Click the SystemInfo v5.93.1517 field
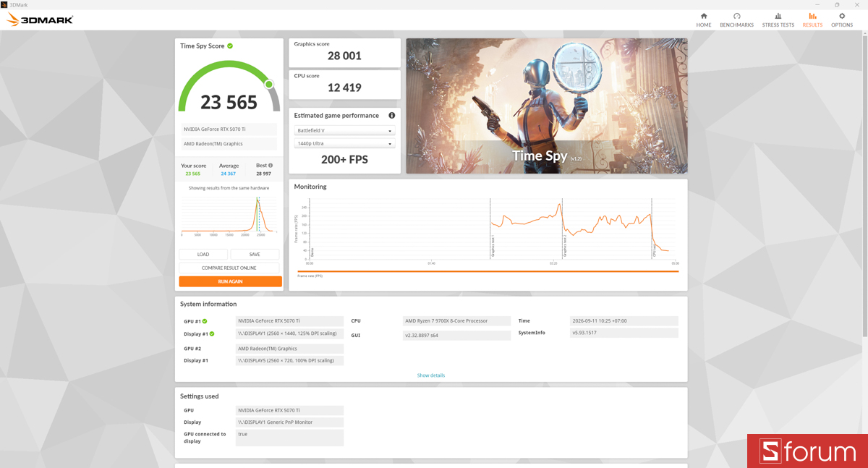Viewport: 868px width, 468px height. [624, 333]
